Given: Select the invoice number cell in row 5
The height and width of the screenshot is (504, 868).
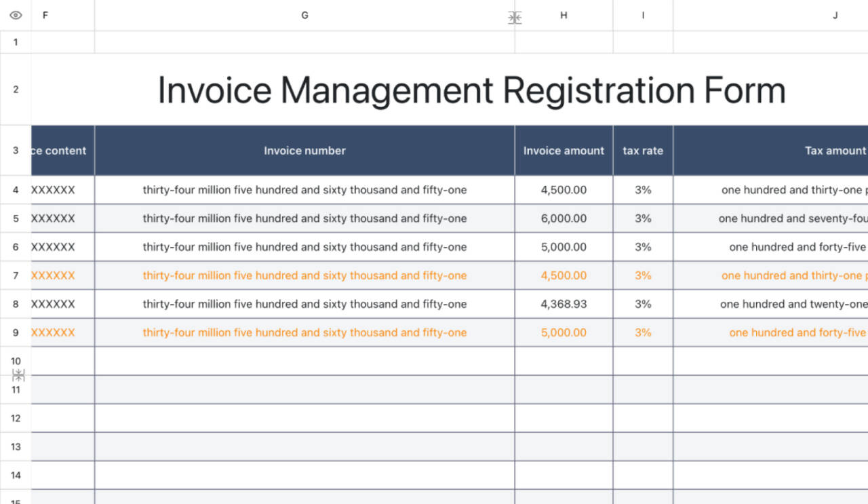Looking at the screenshot, I should tap(304, 218).
